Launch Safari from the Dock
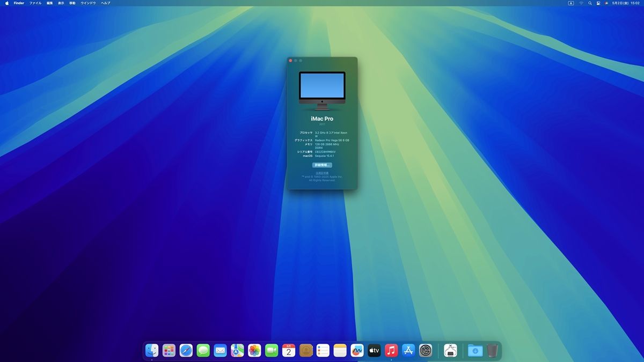 click(x=186, y=351)
